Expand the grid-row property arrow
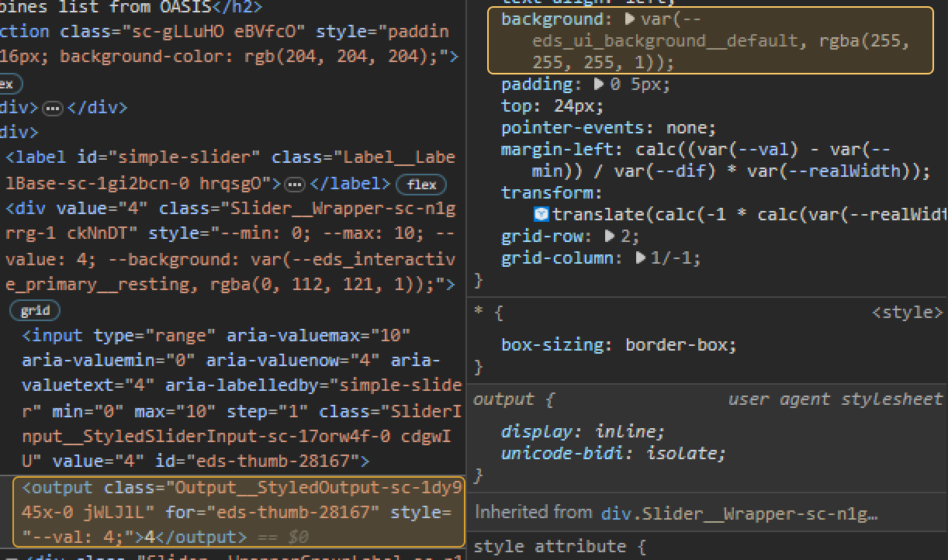The image size is (948, 560). tap(609, 236)
